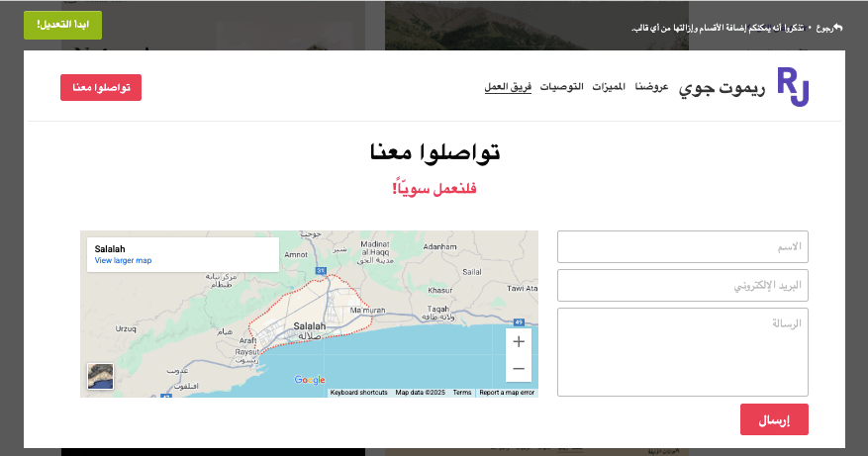Image resolution: width=868 pixels, height=456 pixels.
Task: Open the map Terms link
Action: pos(461,393)
